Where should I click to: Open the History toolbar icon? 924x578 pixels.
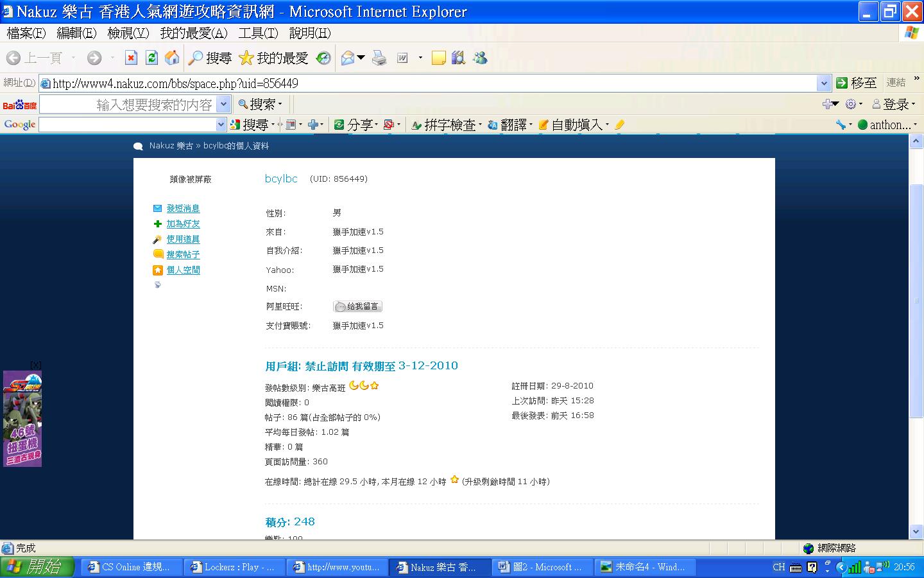point(324,58)
